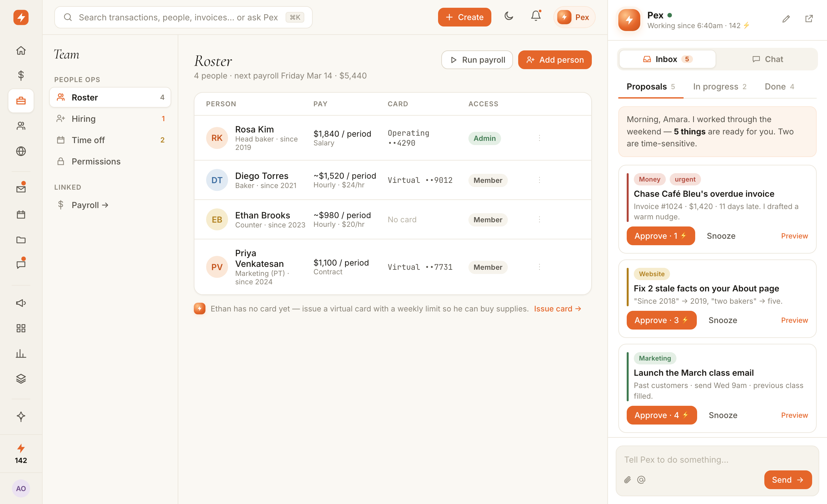Snooze the About page stale facts proposal
The height and width of the screenshot is (504, 827).
click(723, 320)
